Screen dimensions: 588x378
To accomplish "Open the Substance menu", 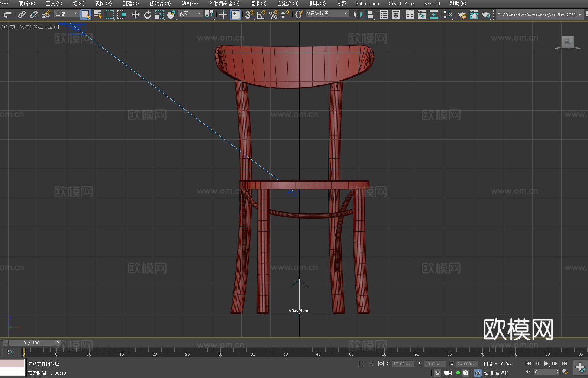I will 367,3.
